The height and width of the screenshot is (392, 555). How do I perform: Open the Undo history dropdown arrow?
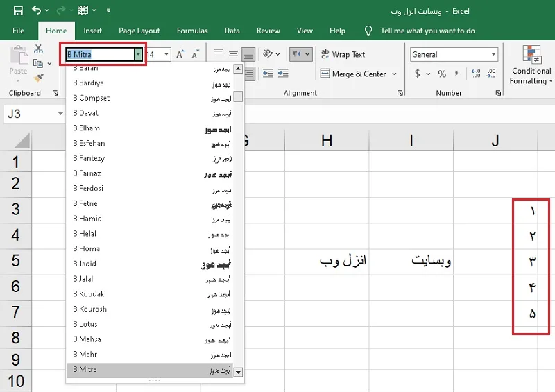point(47,10)
